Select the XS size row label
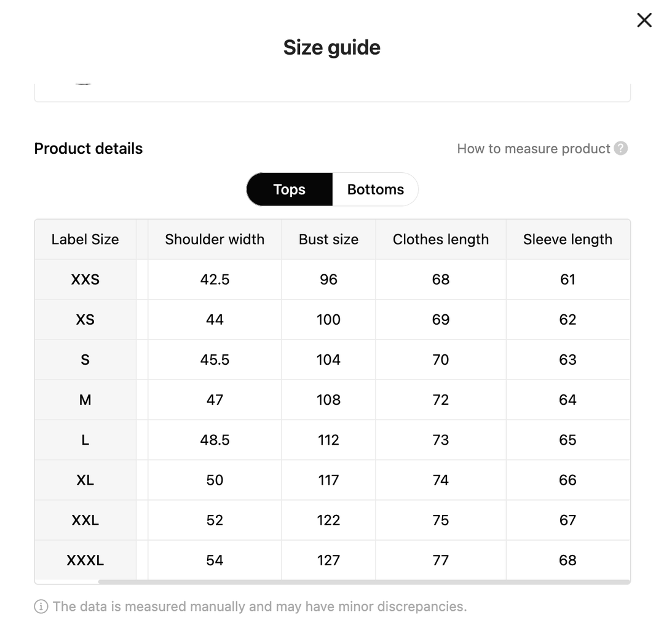This screenshot has height=644, width=664. [85, 319]
